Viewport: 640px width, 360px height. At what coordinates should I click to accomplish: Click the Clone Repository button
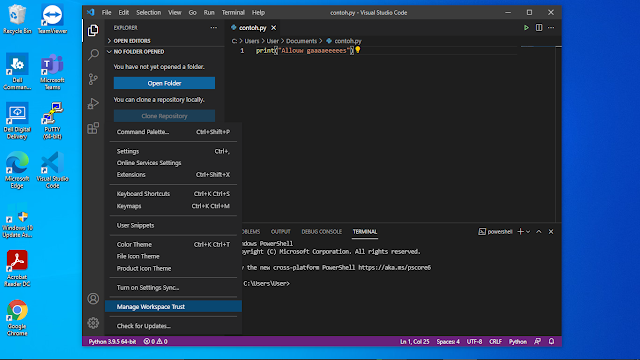[164, 116]
